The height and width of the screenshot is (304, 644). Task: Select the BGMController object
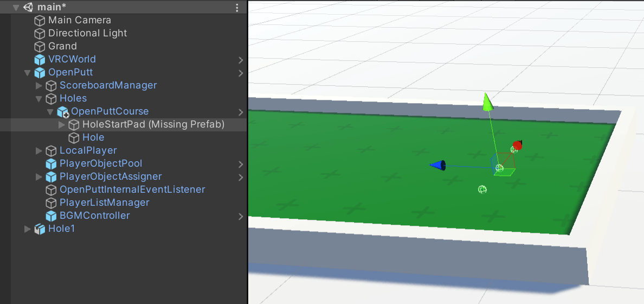click(95, 216)
